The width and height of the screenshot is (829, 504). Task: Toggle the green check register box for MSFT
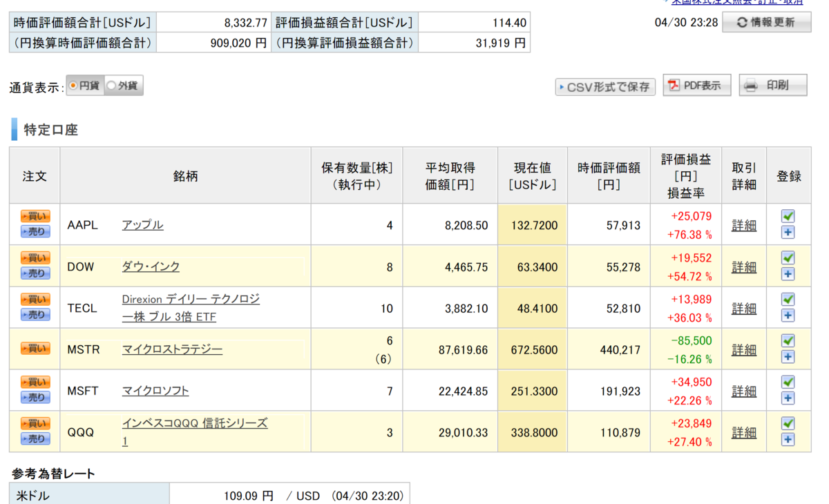tap(788, 382)
